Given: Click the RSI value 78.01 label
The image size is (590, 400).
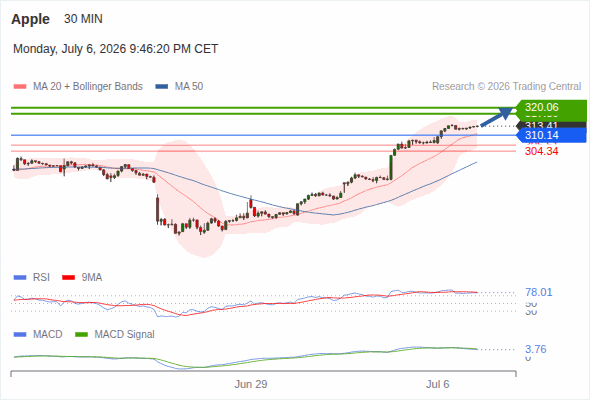Looking at the screenshot, I should 539,292.
